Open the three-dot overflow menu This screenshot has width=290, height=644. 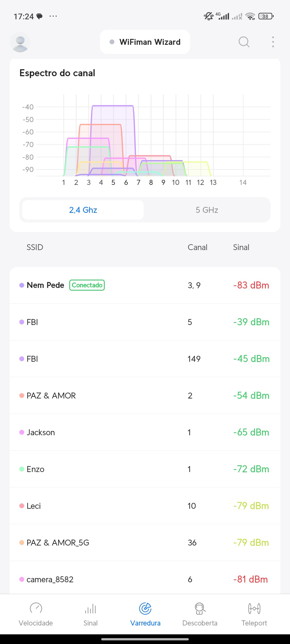click(x=273, y=42)
